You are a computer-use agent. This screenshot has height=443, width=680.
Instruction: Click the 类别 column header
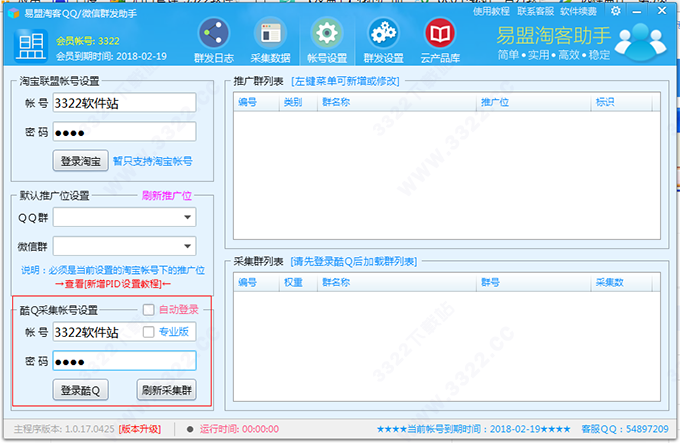coord(298,102)
